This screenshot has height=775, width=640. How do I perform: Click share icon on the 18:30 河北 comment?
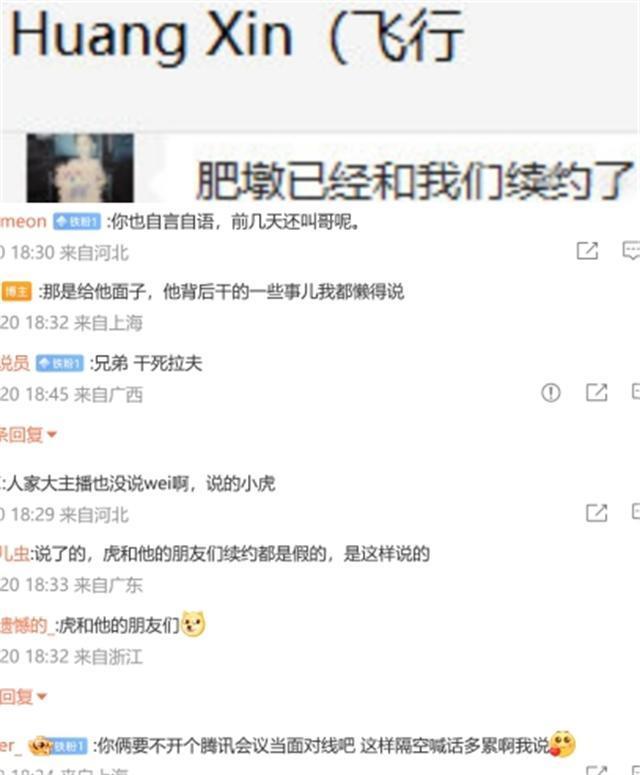pyautogui.click(x=587, y=251)
